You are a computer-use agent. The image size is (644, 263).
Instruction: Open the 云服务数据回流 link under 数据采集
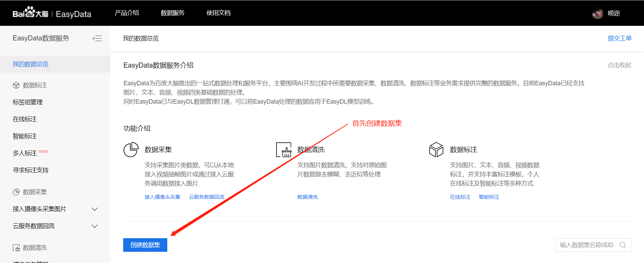click(207, 197)
